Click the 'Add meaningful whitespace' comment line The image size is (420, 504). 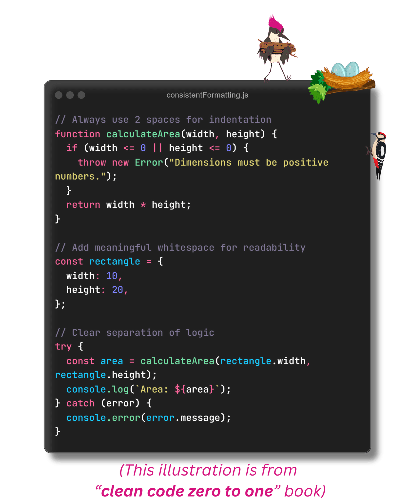tap(180, 247)
